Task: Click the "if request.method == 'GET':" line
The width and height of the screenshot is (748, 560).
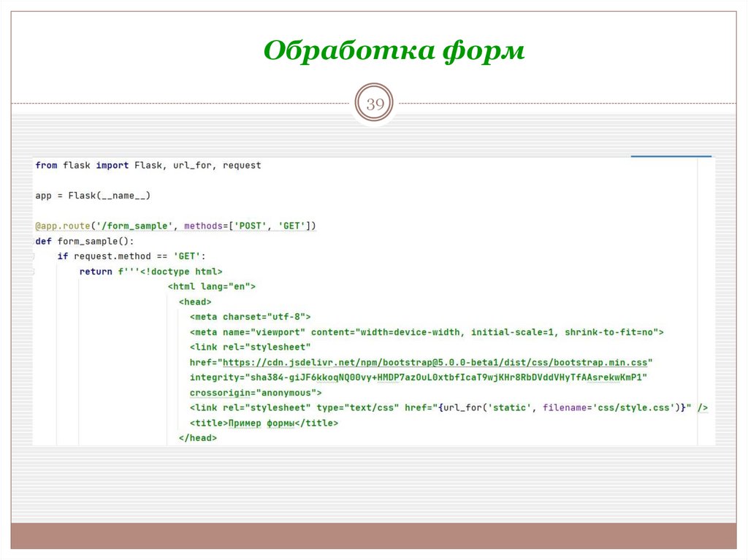Action: point(131,256)
